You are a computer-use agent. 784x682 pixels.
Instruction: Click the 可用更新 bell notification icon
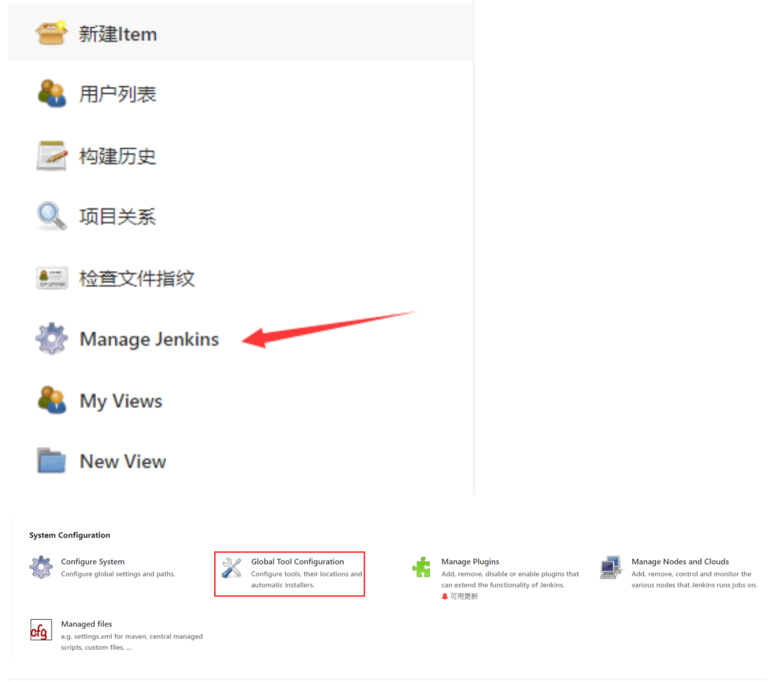point(445,596)
